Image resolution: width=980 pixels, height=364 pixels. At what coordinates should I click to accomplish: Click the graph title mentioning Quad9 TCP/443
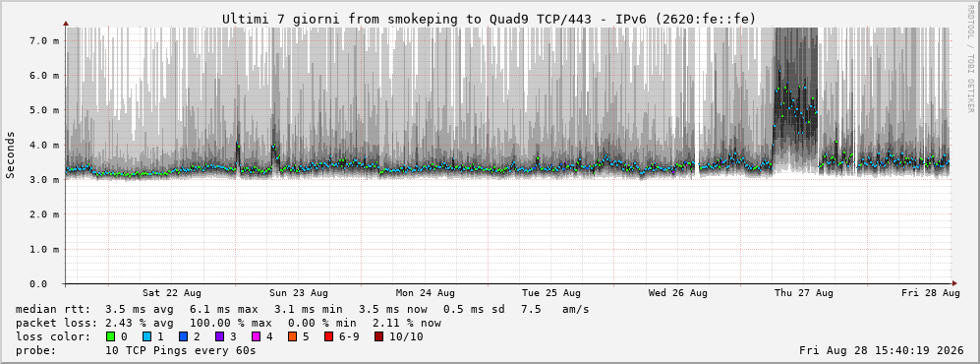(x=490, y=19)
